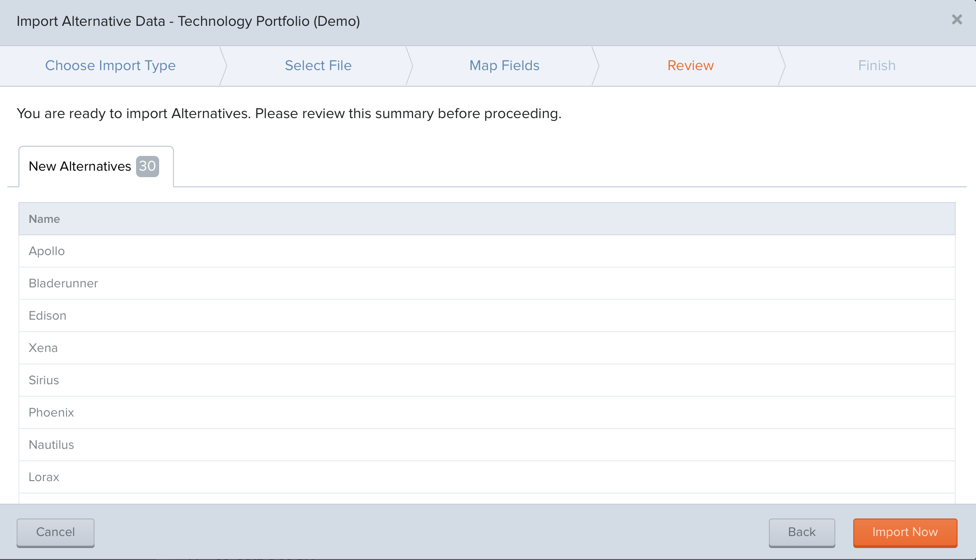Go to Choose Import Type step
The height and width of the screenshot is (560, 976).
tap(110, 66)
